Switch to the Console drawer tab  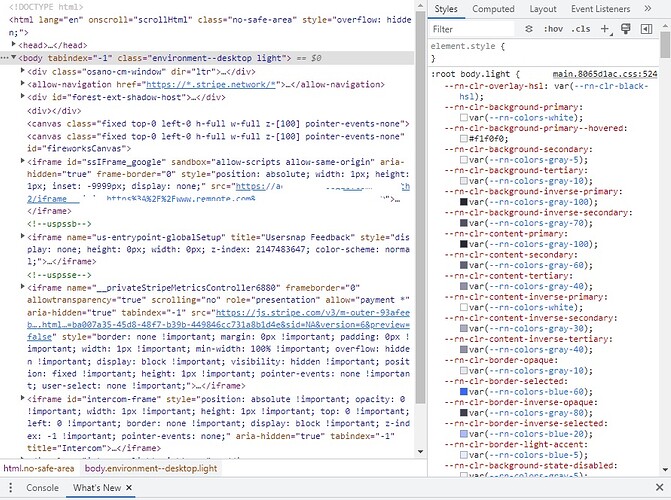click(42, 488)
